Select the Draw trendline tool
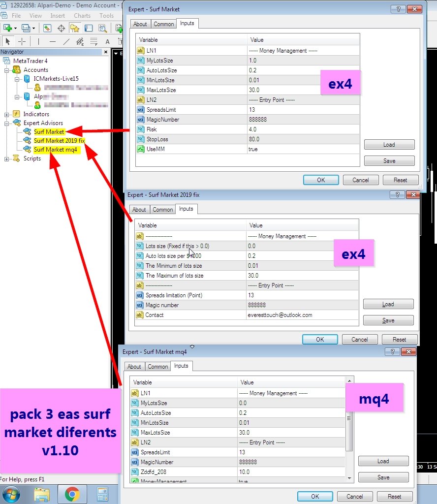This screenshot has width=437, height=504. 66,42
